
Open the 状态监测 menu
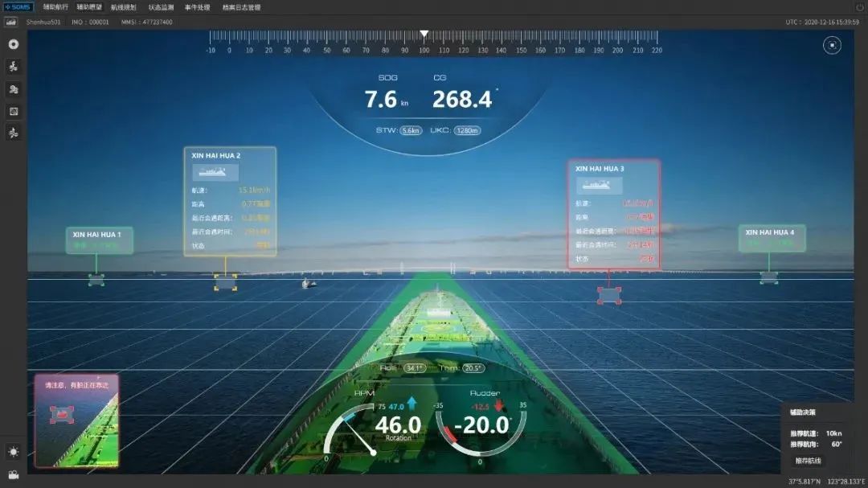coord(161,7)
